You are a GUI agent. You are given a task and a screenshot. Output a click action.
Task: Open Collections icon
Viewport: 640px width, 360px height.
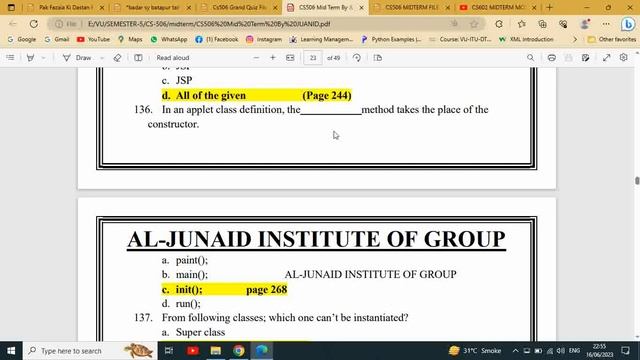tap(542, 24)
